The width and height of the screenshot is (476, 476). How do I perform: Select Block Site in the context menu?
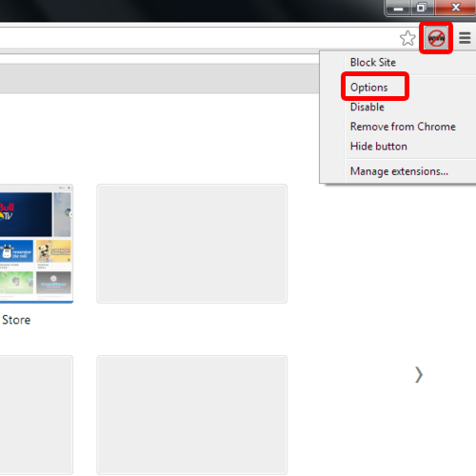(373, 62)
